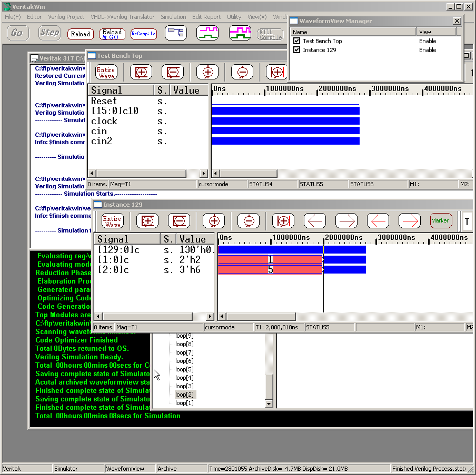
Task: Zoom-out box icon in Test Bench Top
Action: 173,72
